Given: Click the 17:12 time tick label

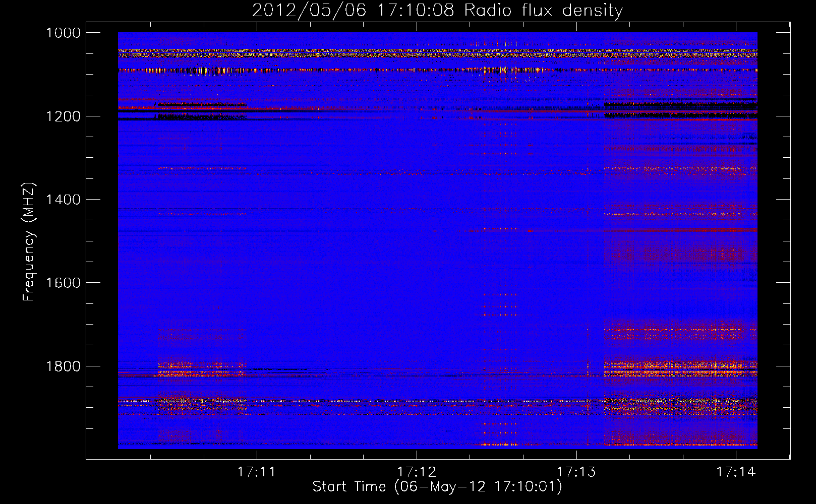Looking at the screenshot, I should click(417, 472).
